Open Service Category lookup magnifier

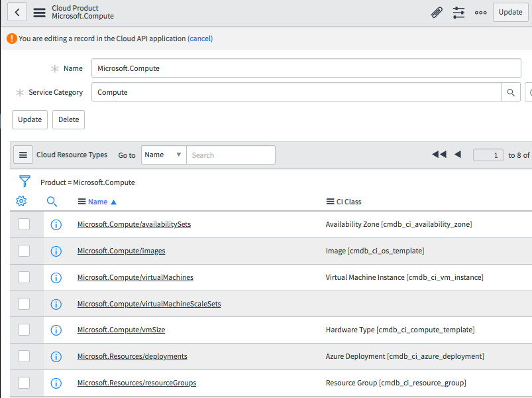[511, 92]
